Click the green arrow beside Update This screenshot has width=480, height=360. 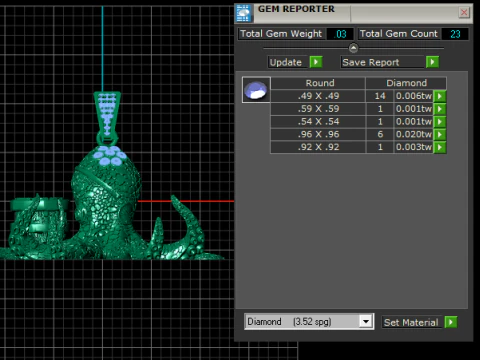(316, 62)
